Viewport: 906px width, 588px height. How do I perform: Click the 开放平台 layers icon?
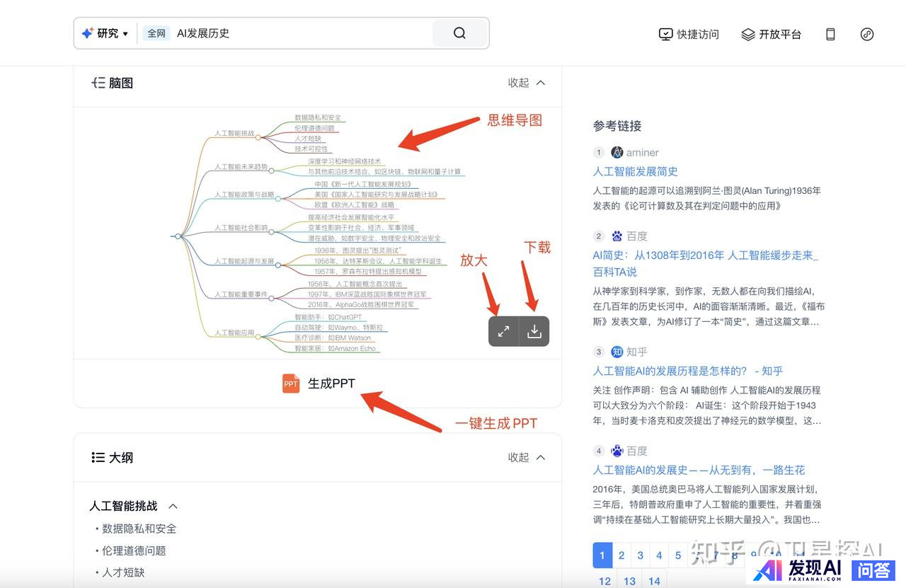[747, 34]
